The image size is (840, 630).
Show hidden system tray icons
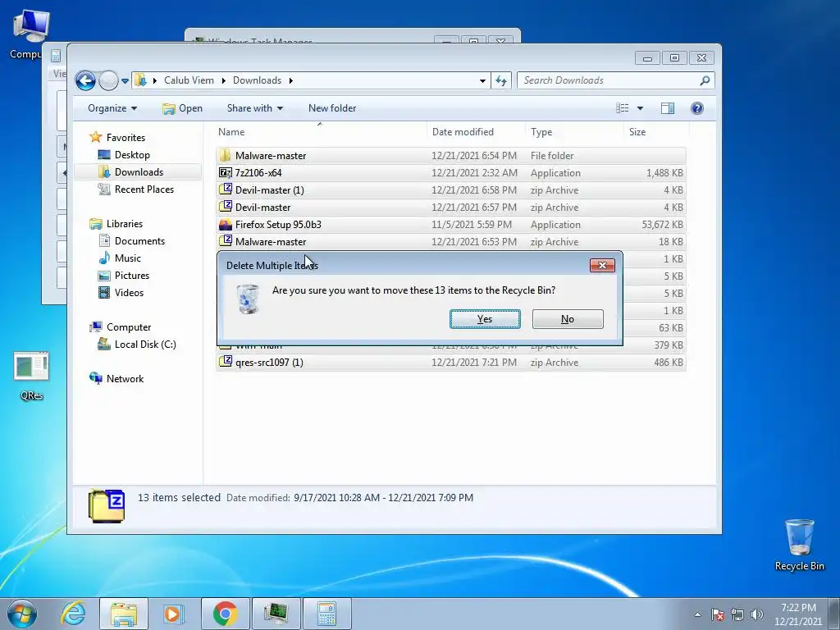(697, 614)
